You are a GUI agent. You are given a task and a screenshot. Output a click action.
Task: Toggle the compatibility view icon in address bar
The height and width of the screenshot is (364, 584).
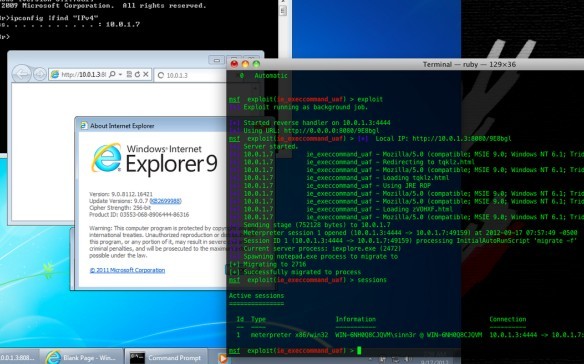(x=129, y=75)
